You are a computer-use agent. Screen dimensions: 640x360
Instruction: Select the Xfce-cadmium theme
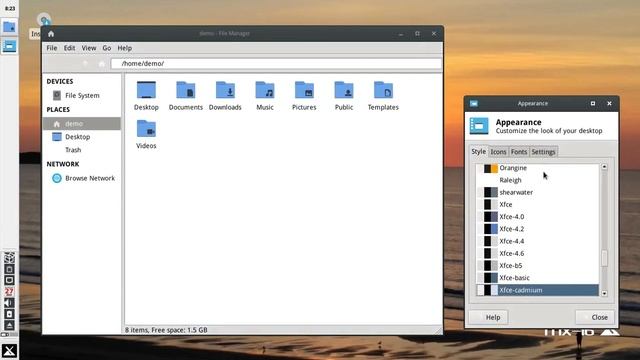pos(537,290)
